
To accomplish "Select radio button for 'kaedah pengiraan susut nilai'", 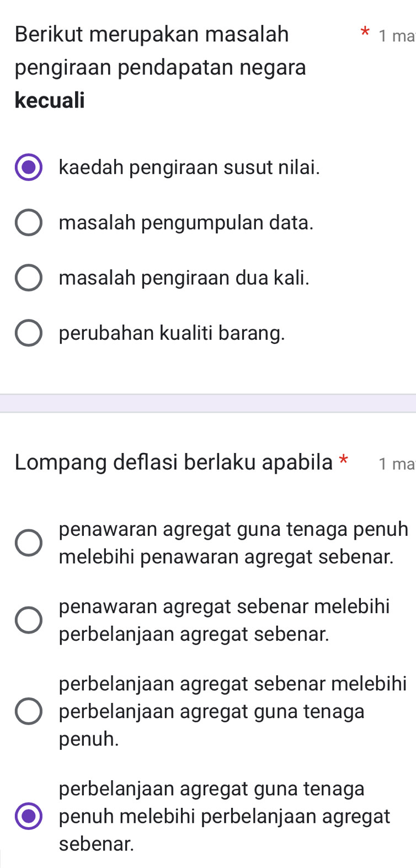I will pos(28,168).
